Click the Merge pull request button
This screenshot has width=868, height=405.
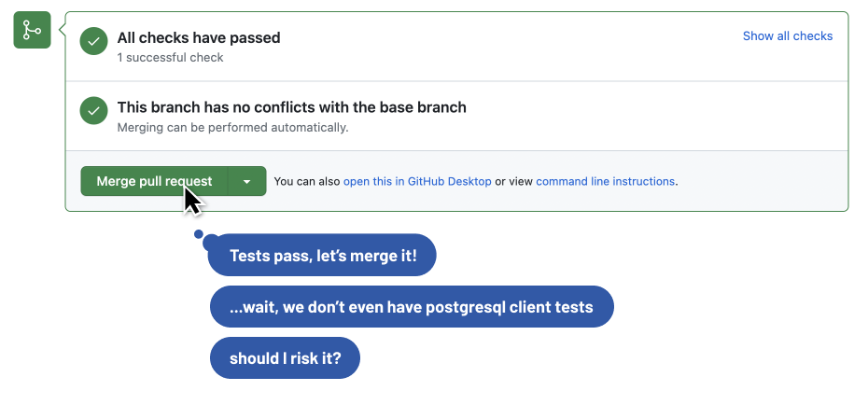(x=154, y=181)
